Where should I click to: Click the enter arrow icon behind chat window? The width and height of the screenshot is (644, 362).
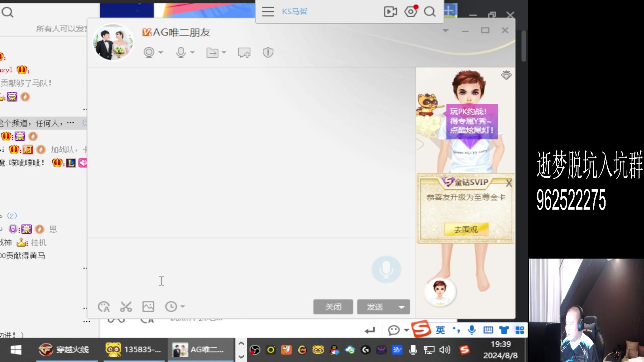[x=370, y=330]
